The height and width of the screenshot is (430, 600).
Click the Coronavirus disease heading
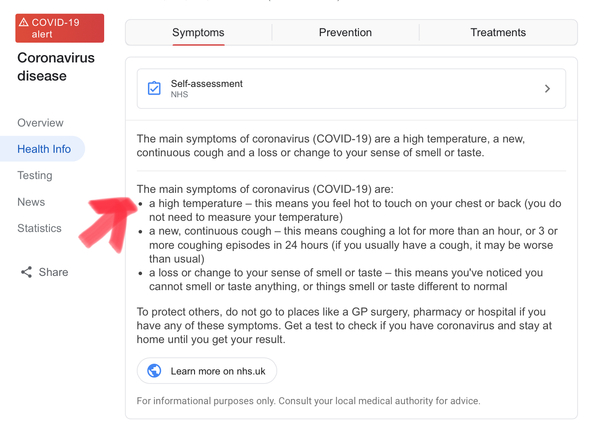tap(56, 67)
